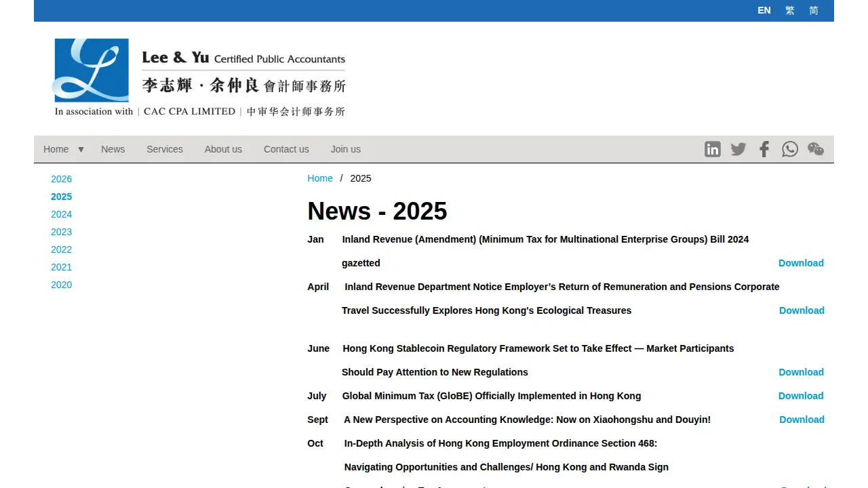The image size is (868, 488).
Task: Open the News menu item
Action: click(113, 149)
